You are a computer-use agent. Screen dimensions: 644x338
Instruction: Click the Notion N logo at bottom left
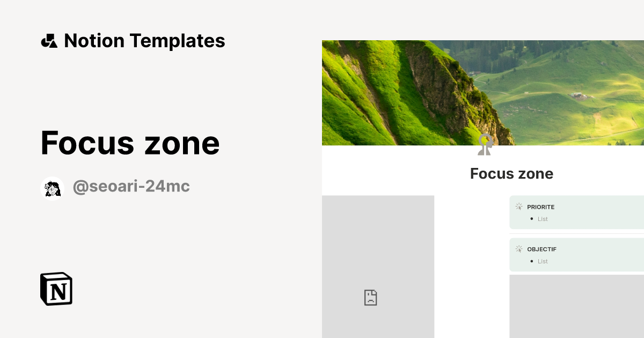(x=56, y=289)
